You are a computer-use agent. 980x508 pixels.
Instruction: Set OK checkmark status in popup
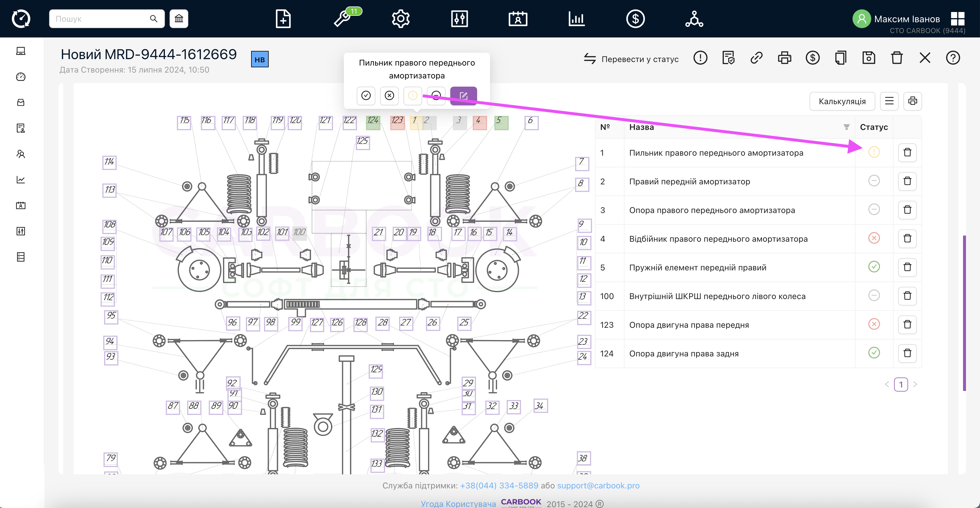click(x=365, y=95)
